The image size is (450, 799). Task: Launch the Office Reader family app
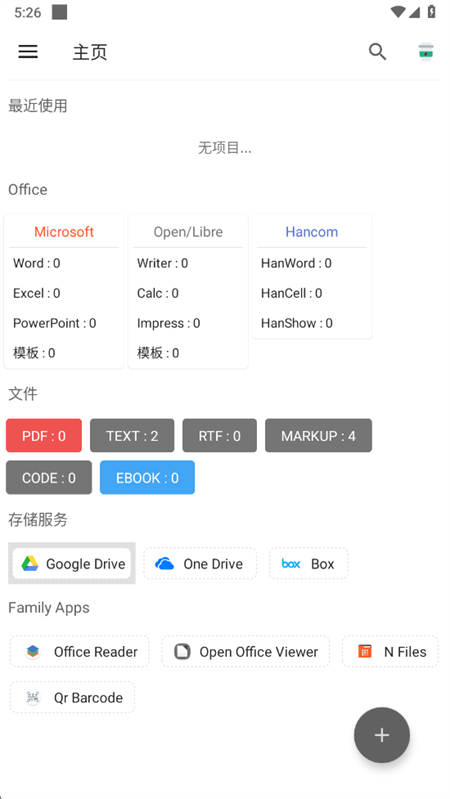tap(80, 652)
